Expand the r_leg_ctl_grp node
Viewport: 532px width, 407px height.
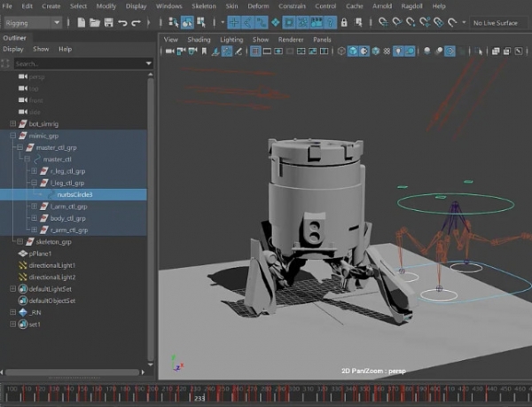tap(34, 171)
